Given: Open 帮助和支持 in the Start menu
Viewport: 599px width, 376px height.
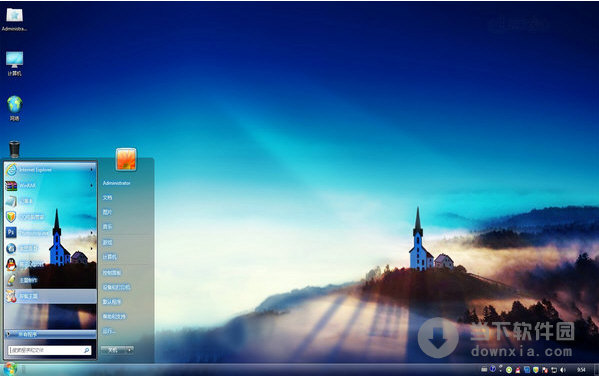Looking at the screenshot, I should [114, 316].
